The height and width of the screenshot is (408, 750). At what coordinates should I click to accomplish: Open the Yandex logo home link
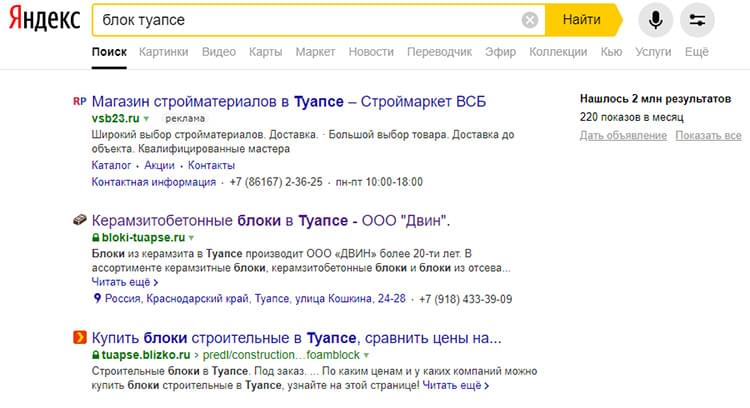point(44,19)
